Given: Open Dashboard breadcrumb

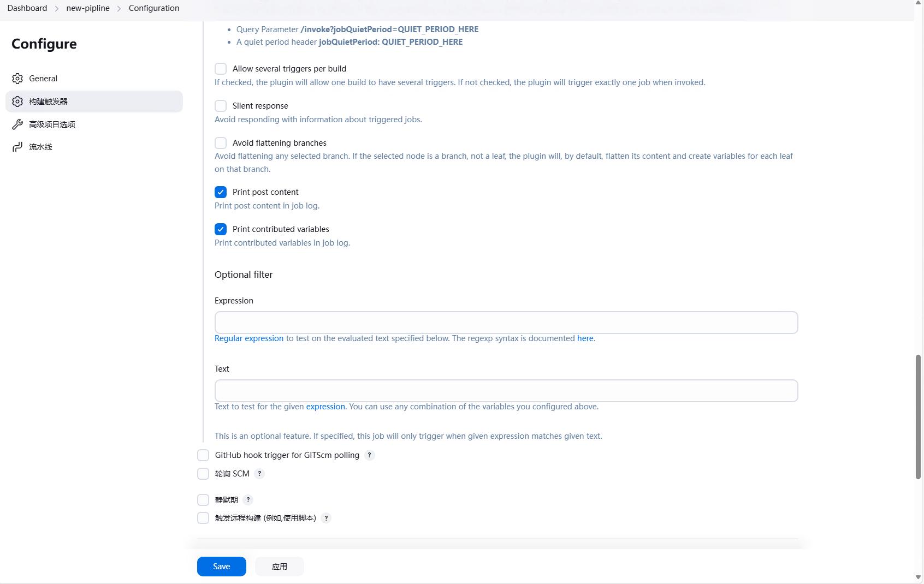Looking at the screenshot, I should 27,8.
